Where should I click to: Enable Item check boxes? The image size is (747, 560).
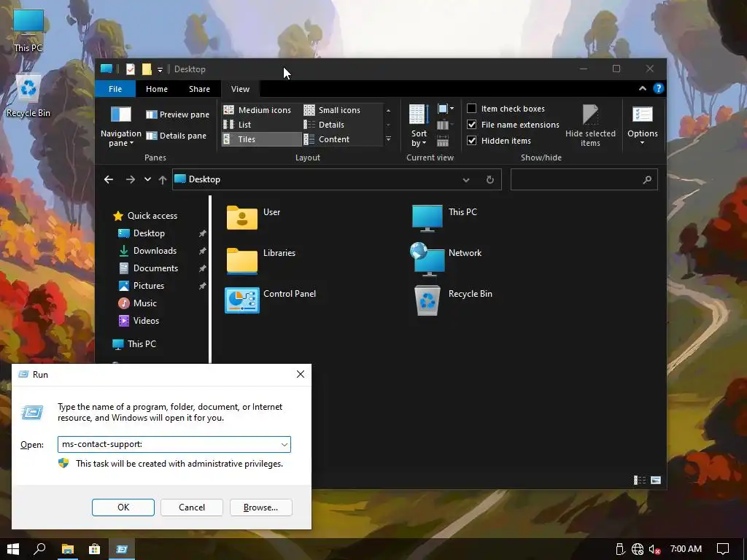click(506, 109)
